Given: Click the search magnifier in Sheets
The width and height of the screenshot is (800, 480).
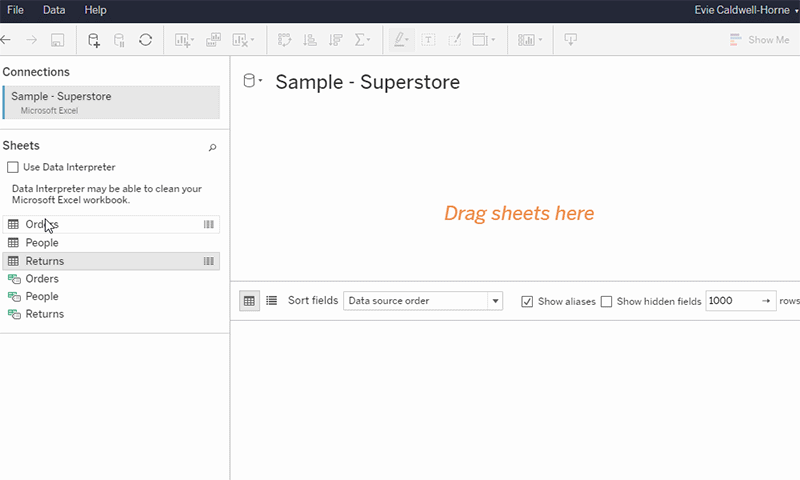Looking at the screenshot, I should click(x=212, y=147).
